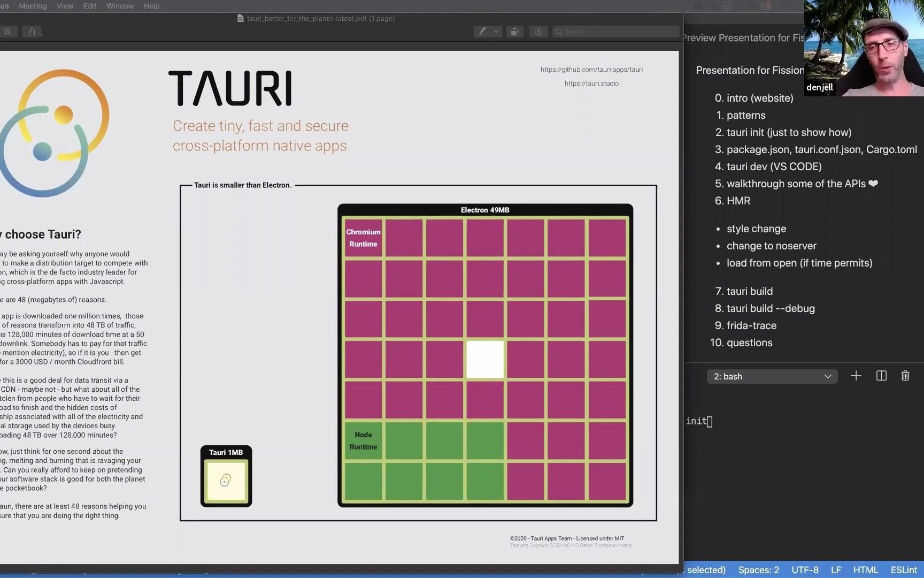Click '9. frida-trace' list item

(745, 325)
